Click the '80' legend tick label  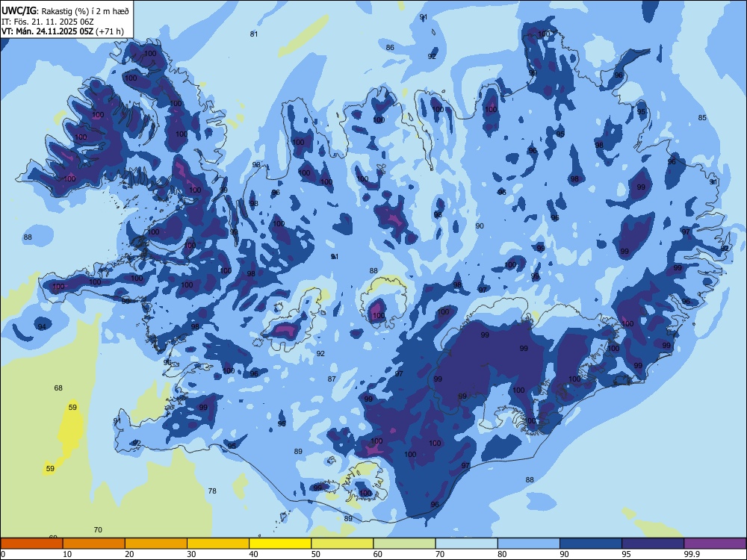pyautogui.click(x=502, y=554)
